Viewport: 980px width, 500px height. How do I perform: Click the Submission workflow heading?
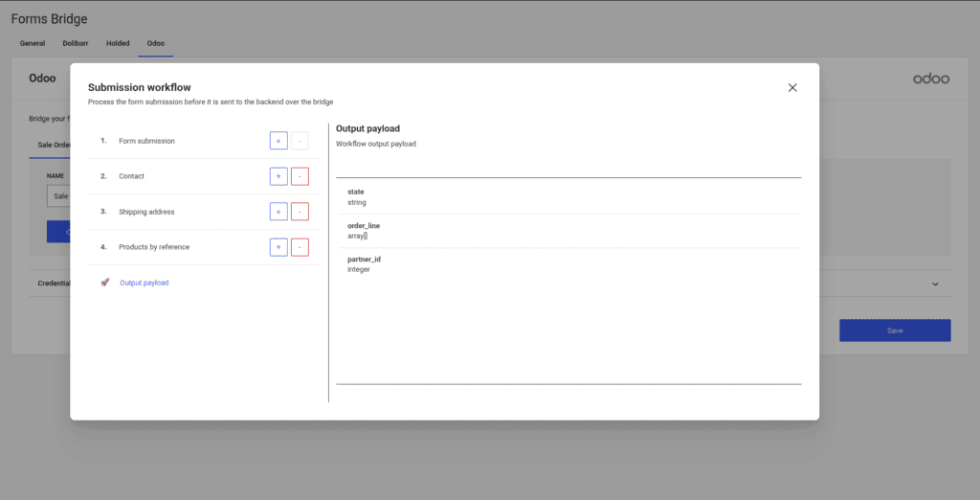(x=140, y=87)
